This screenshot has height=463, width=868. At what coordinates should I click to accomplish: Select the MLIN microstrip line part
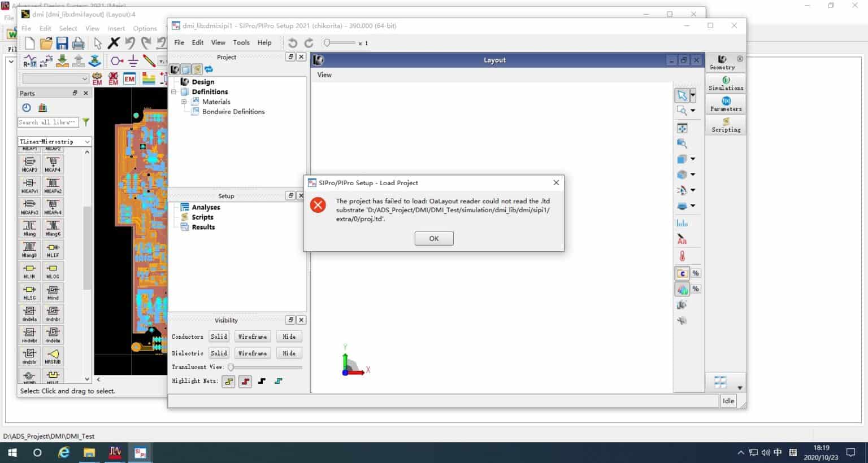click(29, 271)
